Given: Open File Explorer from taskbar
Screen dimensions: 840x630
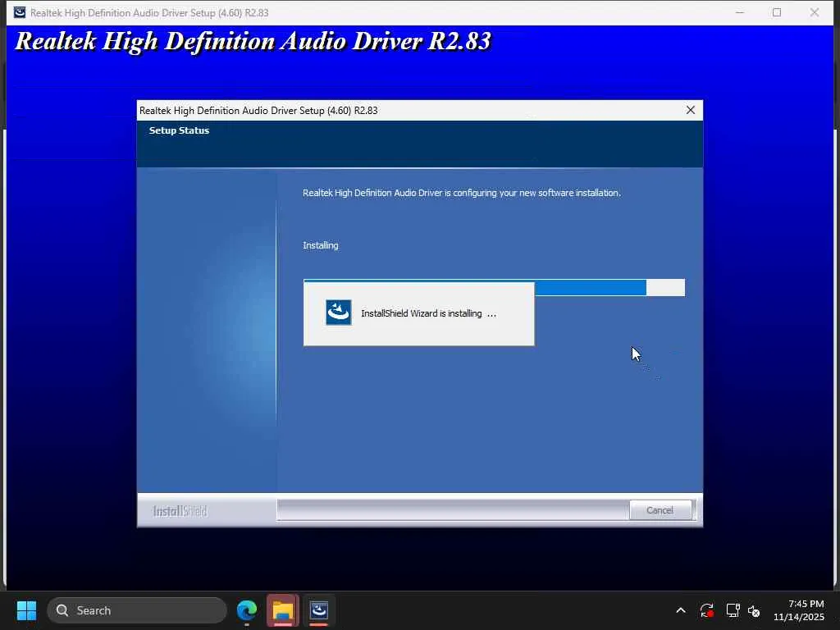Looking at the screenshot, I should [x=283, y=610].
